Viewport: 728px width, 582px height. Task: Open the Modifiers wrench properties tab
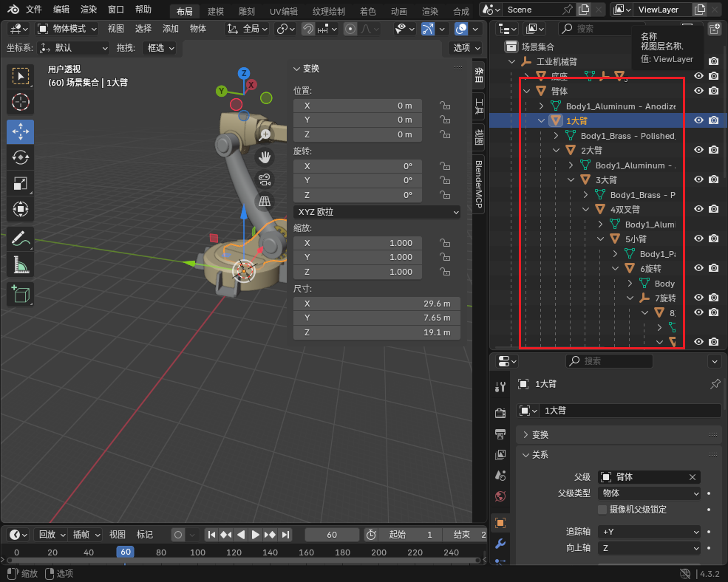tap(500, 544)
